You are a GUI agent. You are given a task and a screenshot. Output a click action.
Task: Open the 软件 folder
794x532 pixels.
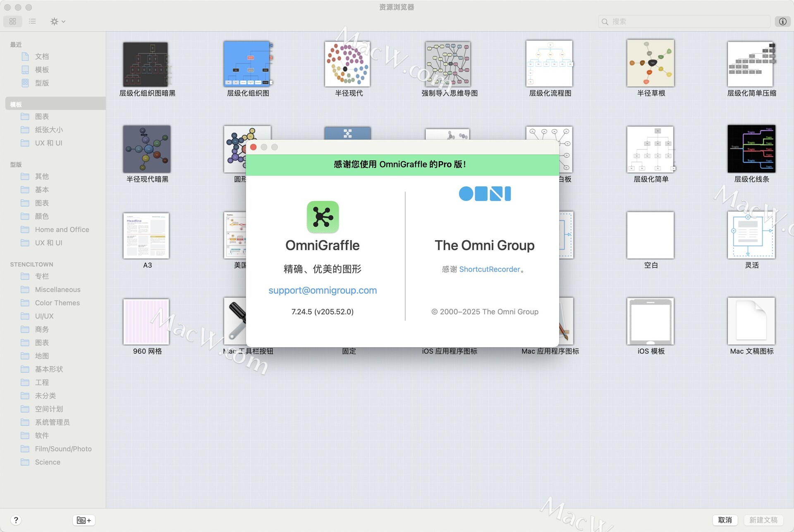point(42,435)
